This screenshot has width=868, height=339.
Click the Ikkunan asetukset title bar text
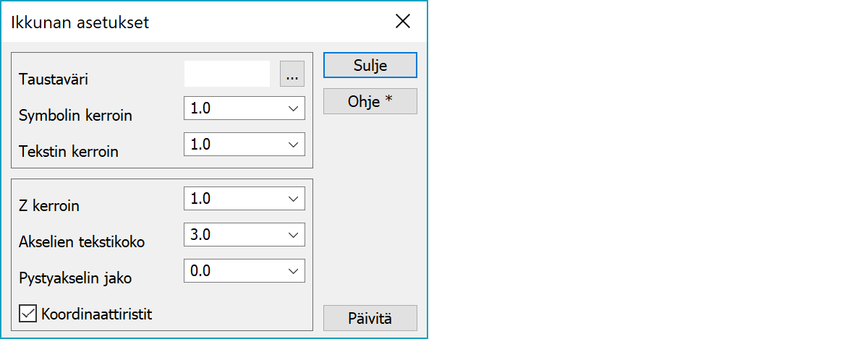(80, 22)
